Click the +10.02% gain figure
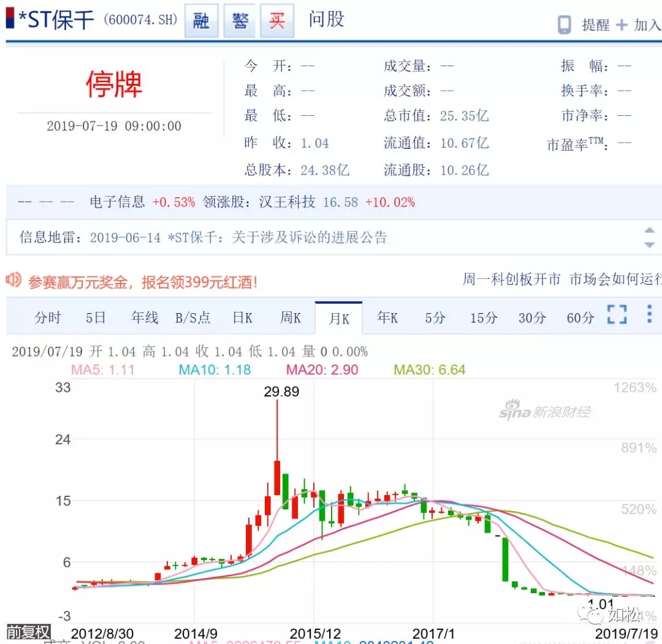The image size is (662, 644). pyautogui.click(x=390, y=202)
